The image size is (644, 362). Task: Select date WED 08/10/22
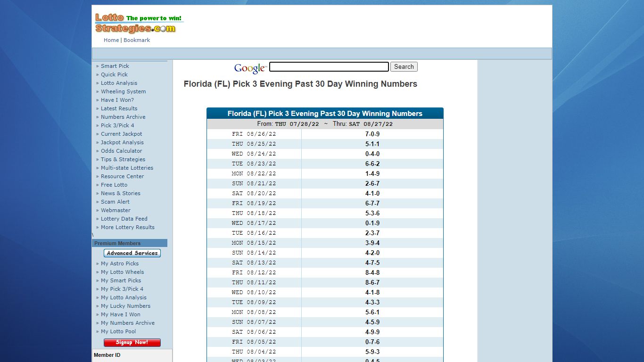pyautogui.click(x=254, y=292)
